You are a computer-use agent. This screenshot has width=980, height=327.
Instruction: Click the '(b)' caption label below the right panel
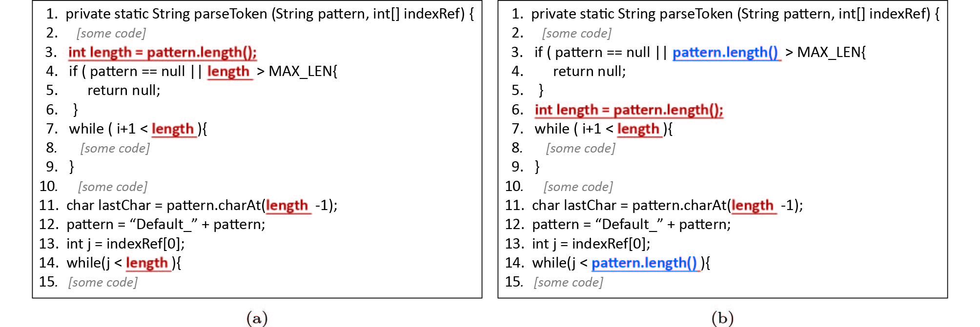pos(723,318)
